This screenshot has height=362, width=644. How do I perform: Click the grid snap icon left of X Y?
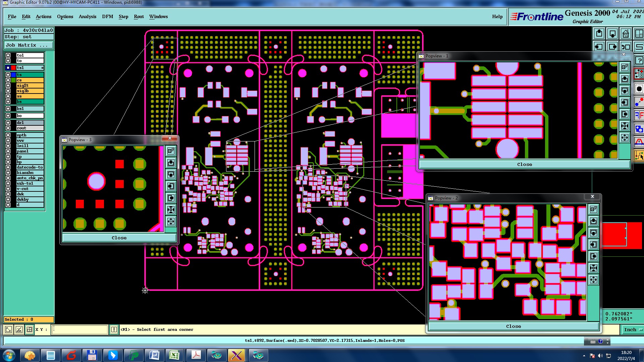click(30, 329)
